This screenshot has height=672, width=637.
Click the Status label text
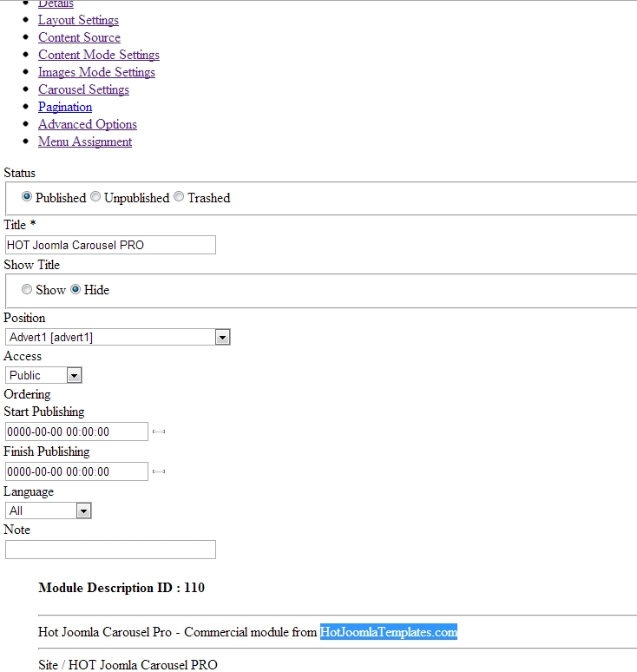(19, 173)
